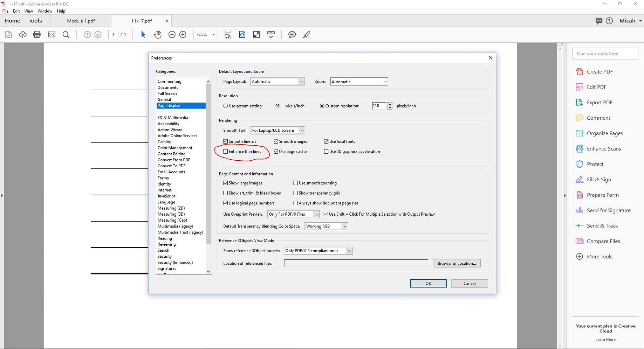Viewport: 644px width, 349px height.
Task: Click the upload to cloud icon
Action: pos(23,35)
